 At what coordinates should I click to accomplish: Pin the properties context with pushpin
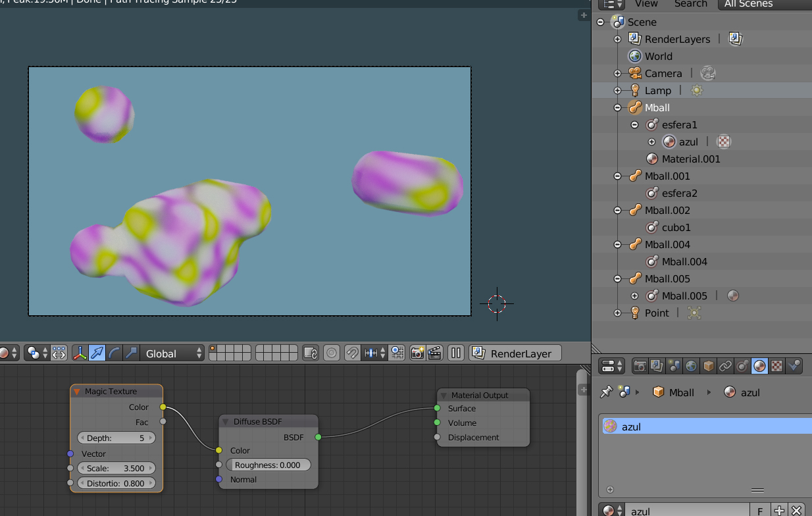606,392
